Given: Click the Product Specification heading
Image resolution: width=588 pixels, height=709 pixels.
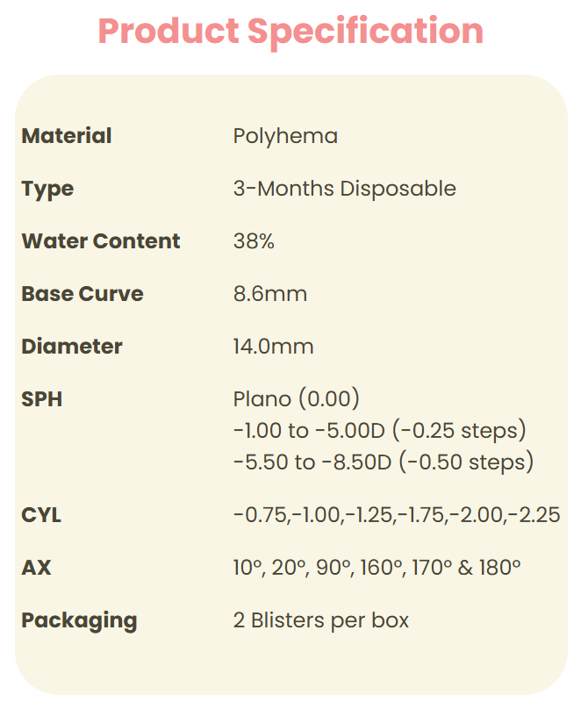Looking at the screenshot, I should pyautogui.click(x=290, y=32).
